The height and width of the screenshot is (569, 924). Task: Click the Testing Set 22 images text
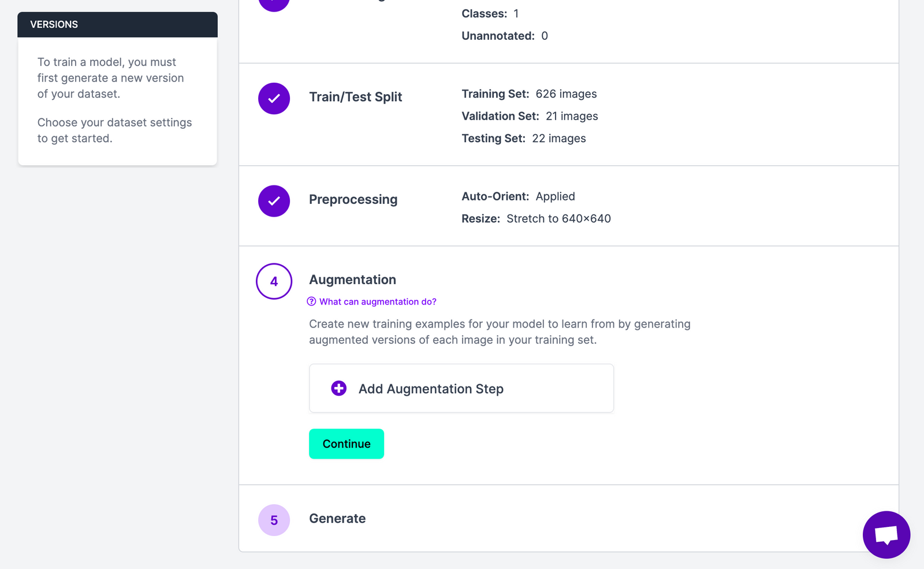tap(523, 138)
